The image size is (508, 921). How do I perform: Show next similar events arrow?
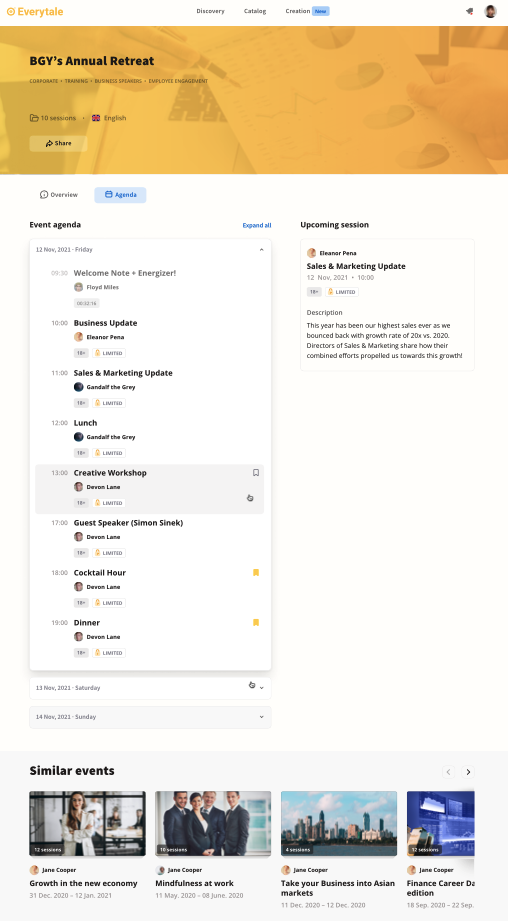468,772
